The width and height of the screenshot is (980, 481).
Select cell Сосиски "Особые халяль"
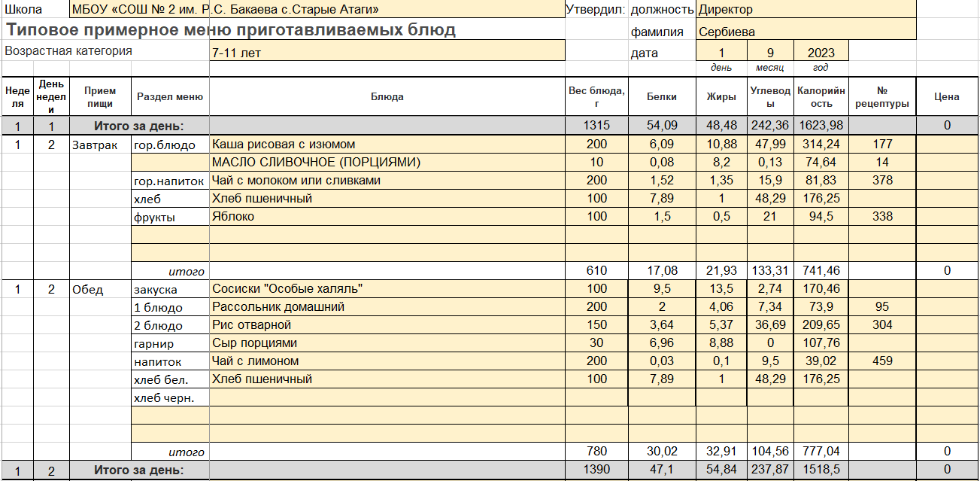tap(387, 289)
